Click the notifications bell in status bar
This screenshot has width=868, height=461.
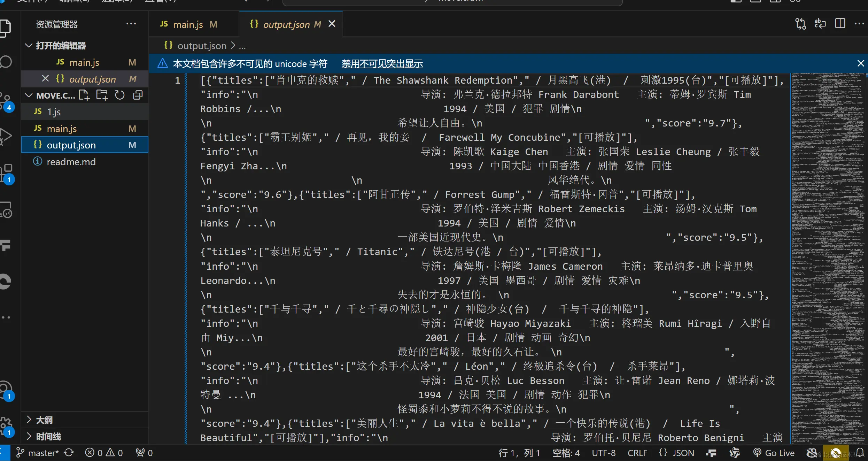click(x=860, y=453)
